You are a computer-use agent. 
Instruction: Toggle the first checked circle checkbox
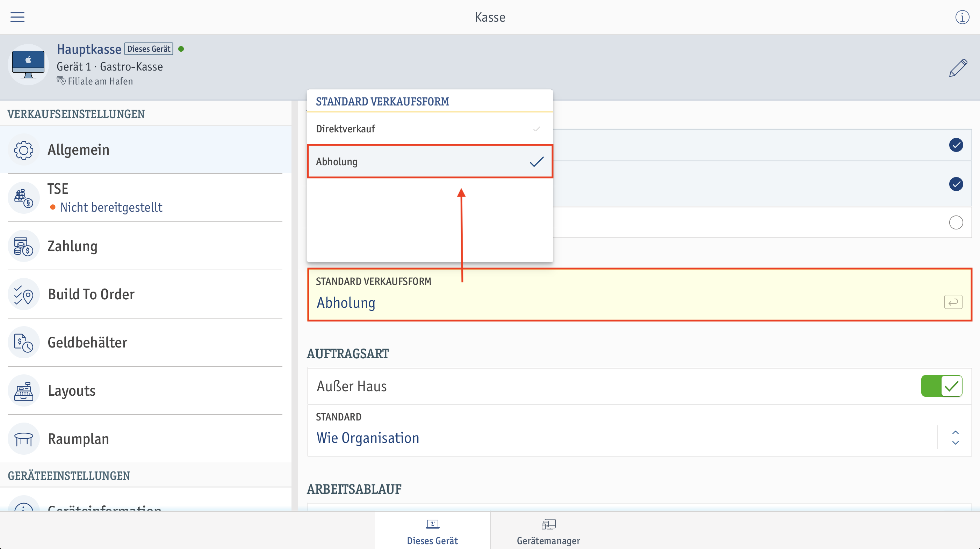tap(956, 145)
